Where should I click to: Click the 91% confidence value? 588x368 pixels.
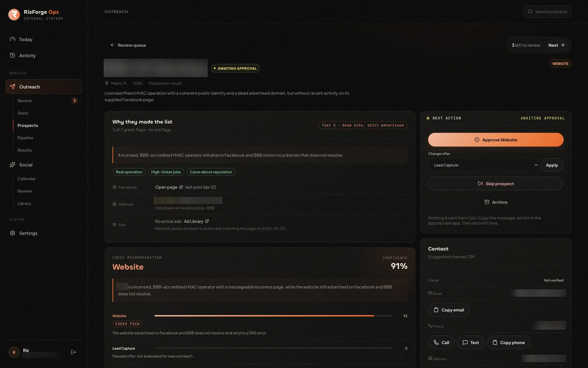(x=399, y=266)
